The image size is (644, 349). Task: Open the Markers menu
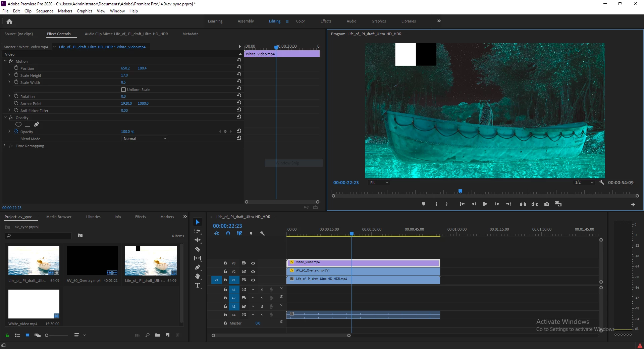(65, 11)
